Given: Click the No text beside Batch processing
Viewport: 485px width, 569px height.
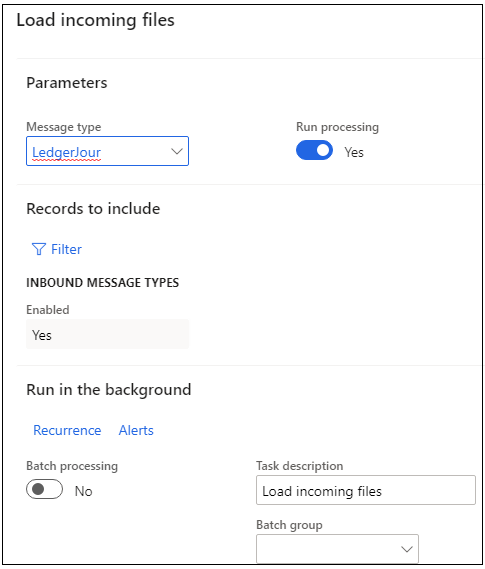Looking at the screenshot, I should pos(84,491).
